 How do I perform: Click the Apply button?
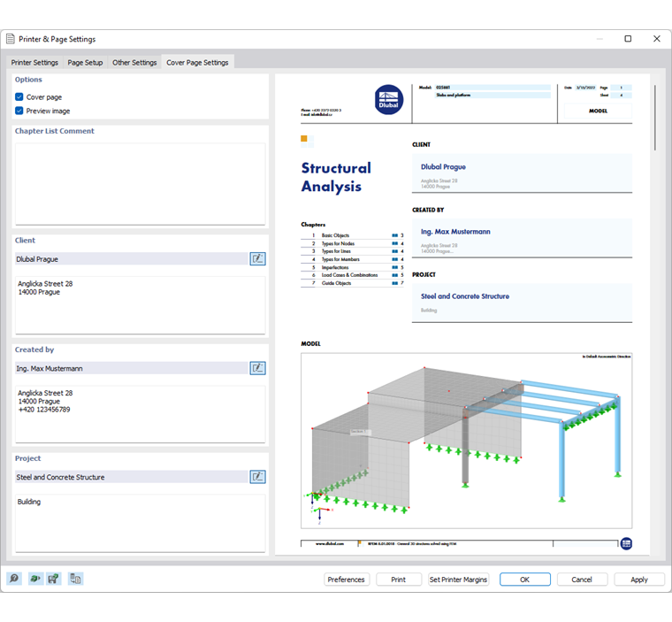tap(639, 580)
